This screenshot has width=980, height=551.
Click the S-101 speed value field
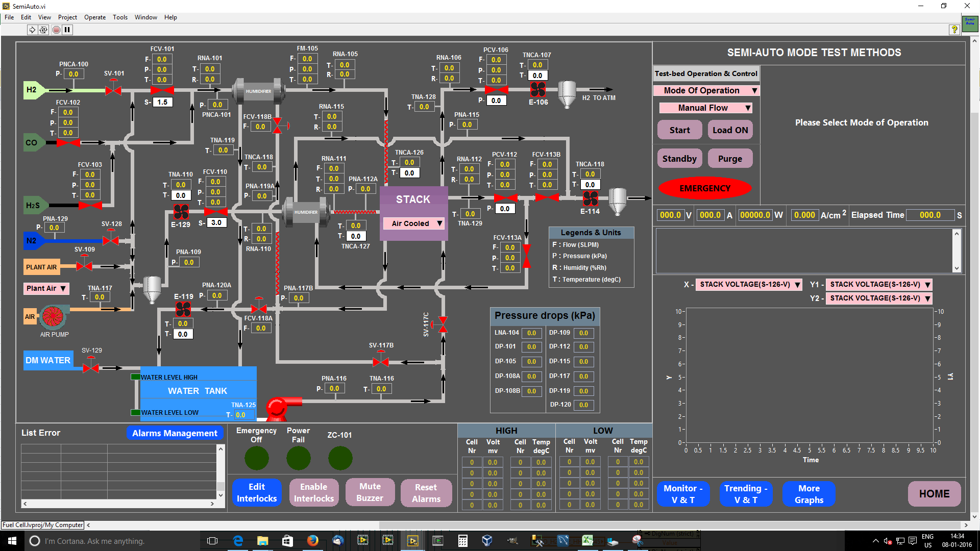pos(162,102)
